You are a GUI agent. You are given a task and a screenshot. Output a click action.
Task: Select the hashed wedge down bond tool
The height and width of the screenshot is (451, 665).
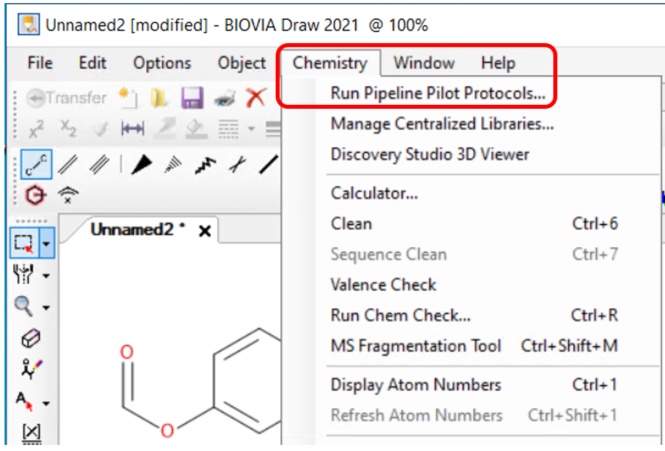(x=173, y=165)
